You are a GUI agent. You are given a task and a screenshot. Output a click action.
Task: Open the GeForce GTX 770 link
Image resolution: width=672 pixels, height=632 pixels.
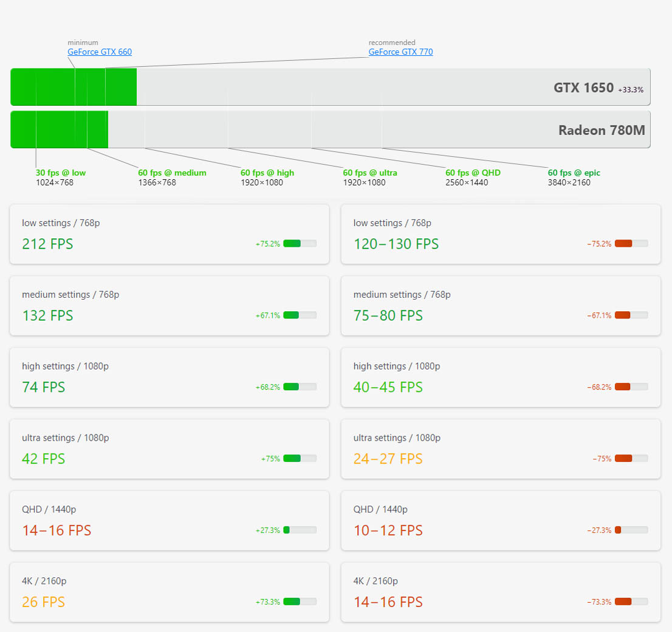tap(400, 52)
